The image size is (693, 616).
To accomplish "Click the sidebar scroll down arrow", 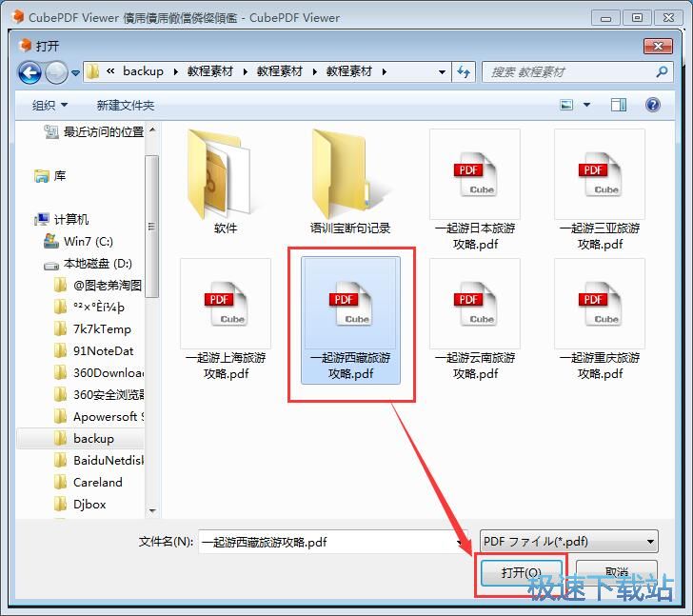I will (x=152, y=511).
